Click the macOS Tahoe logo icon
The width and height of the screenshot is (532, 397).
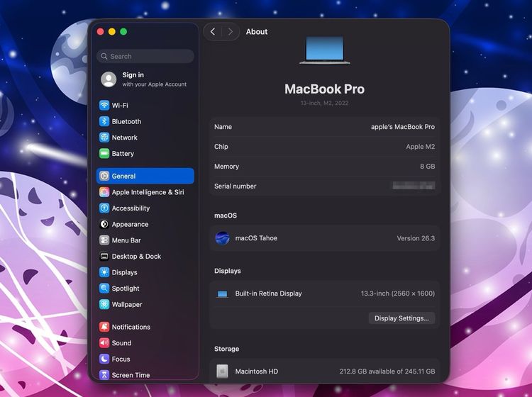[x=222, y=238]
